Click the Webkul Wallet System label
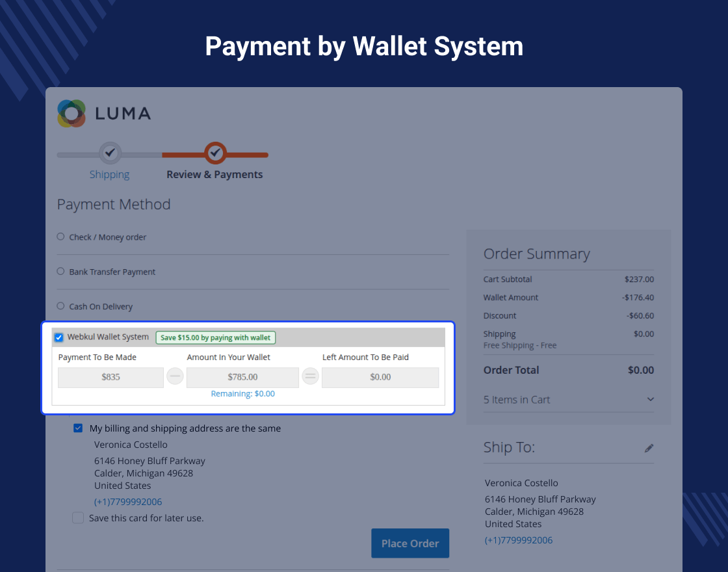This screenshot has width=728, height=572. pyautogui.click(x=108, y=337)
